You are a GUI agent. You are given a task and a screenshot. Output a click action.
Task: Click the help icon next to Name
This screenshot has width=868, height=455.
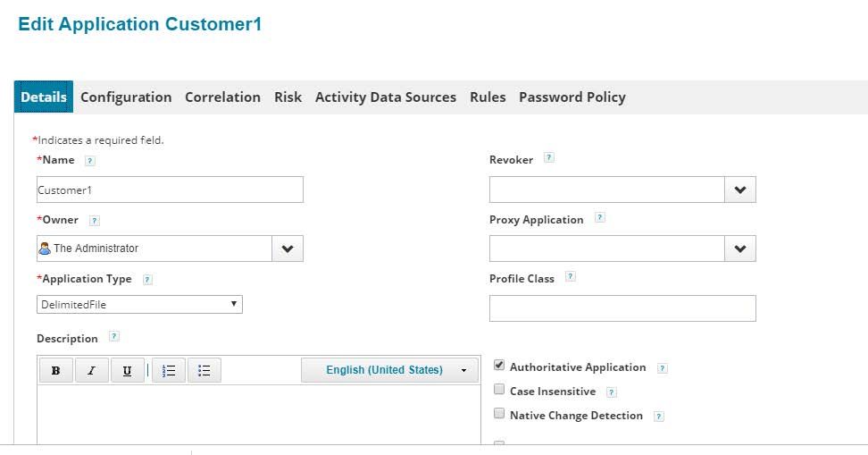click(89, 161)
